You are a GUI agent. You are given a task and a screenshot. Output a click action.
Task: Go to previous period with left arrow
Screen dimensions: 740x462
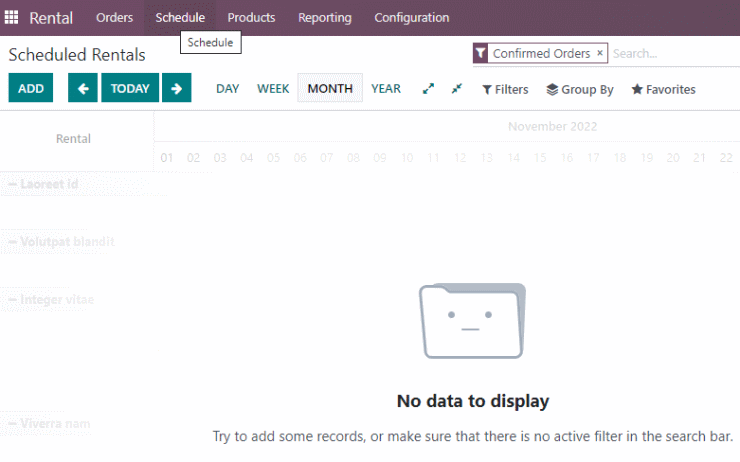[x=83, y=88]
